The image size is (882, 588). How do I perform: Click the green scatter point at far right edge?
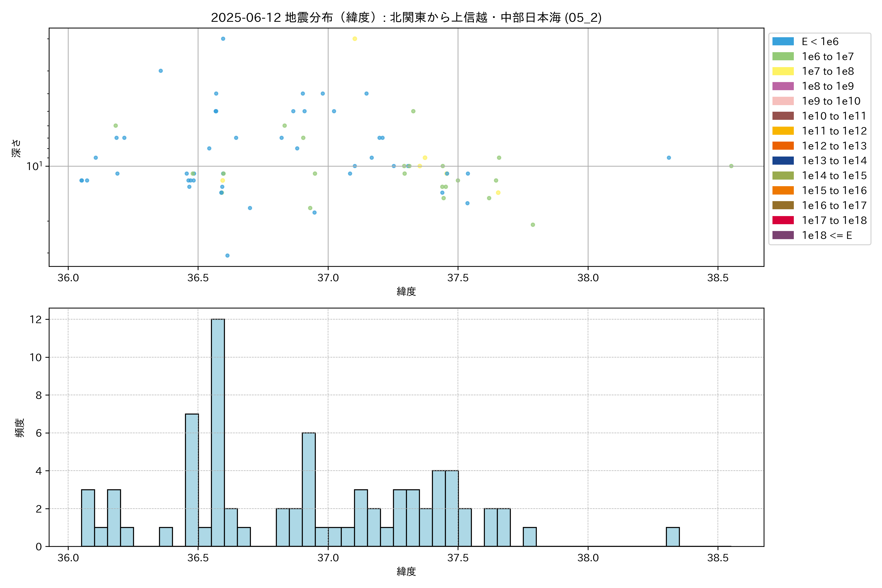tap(731, 166)
